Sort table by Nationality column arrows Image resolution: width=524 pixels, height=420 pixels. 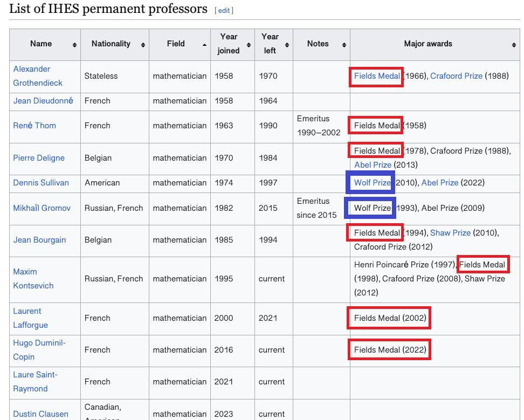[x=143, y=45]
